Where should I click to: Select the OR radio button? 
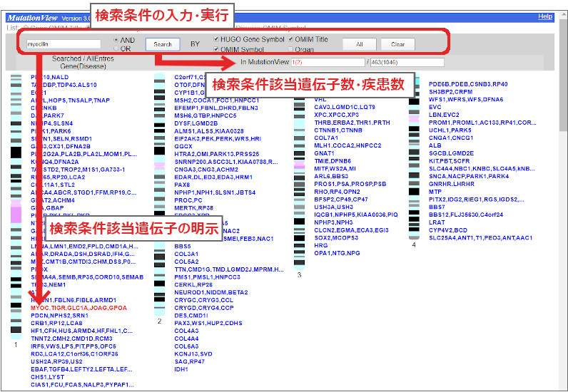click(x=117, y=48)
